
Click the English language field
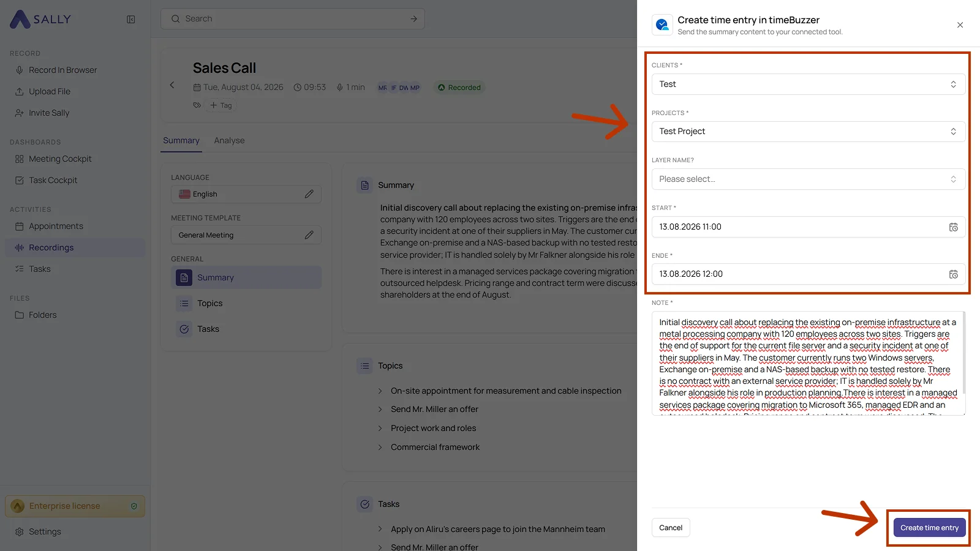[x=246, y=194]
